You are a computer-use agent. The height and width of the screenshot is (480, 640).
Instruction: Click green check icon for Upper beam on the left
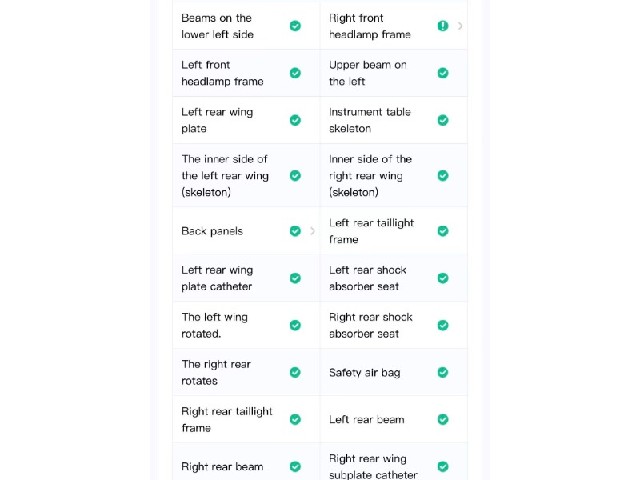pyautogui.click(x=443, y=73)
